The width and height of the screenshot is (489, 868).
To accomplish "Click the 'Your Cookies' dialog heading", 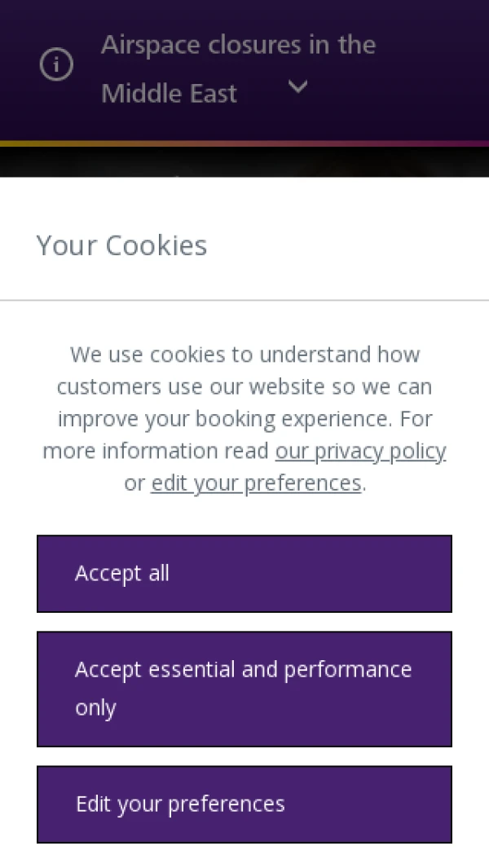I will 122,245.
